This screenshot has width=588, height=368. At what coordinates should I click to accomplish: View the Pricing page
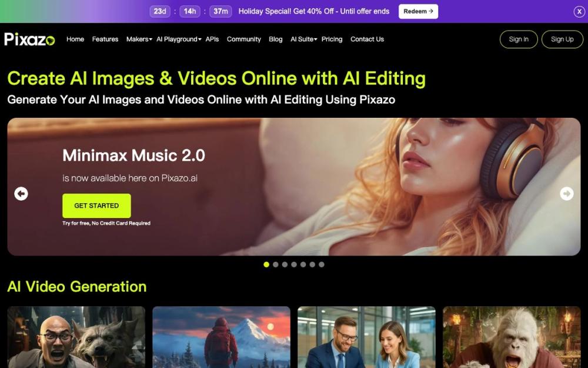pyautogui.click(x=332, y=39)
